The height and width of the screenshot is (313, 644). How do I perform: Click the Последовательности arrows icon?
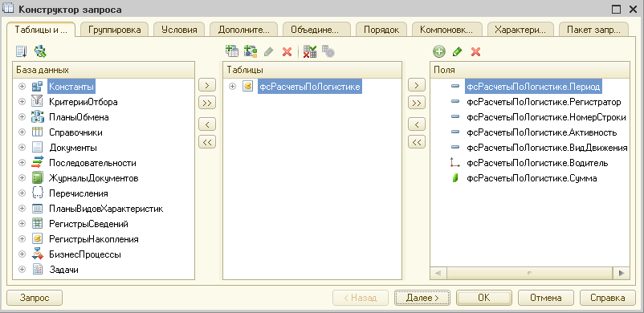pos(37,163)
